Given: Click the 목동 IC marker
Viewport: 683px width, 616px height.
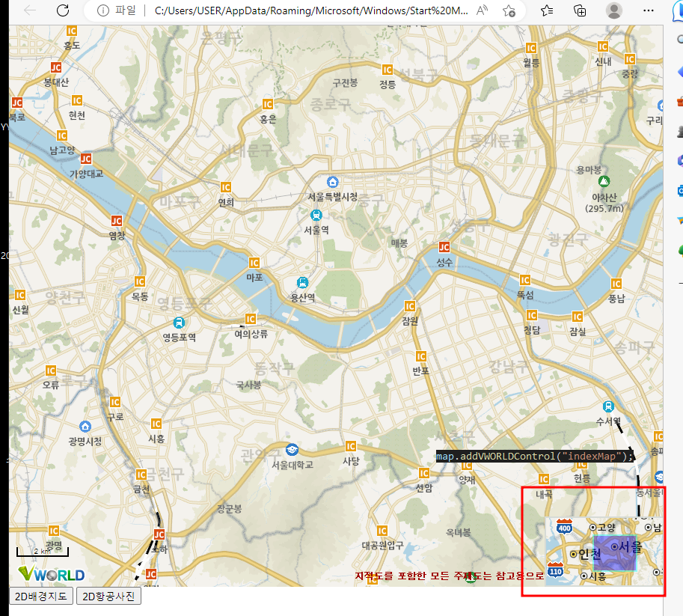Looking at the screenshot, I should point(139,281).
